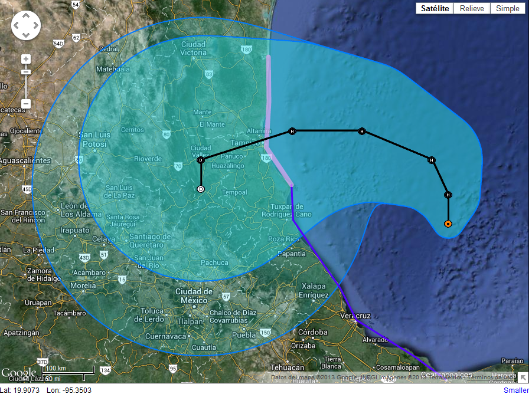Image resolution: width=532 pixels, height=394 pixels.
Task: Click the H marker near Tampico coast
Action: pos(292,131)
